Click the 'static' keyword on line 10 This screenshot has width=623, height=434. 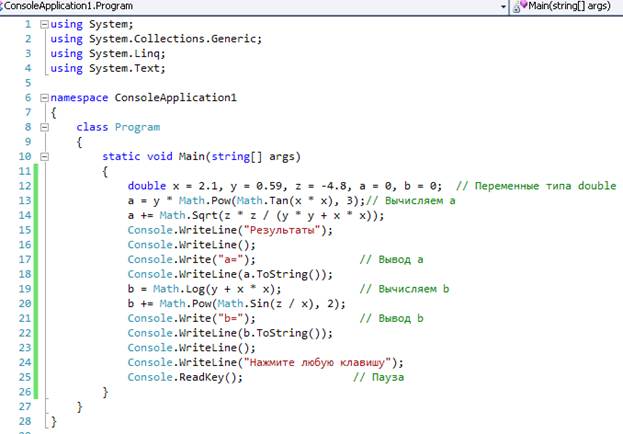(121, 157)
